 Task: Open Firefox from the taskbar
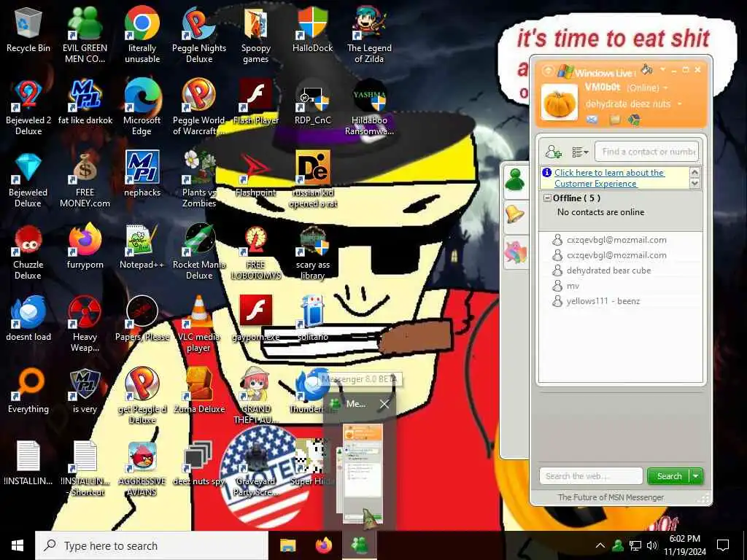coord(324,545)
